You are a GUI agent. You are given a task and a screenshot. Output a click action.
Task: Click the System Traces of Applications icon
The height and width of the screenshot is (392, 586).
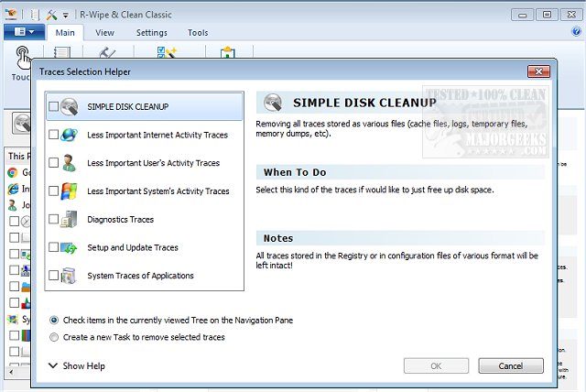(x=70, y=276)
